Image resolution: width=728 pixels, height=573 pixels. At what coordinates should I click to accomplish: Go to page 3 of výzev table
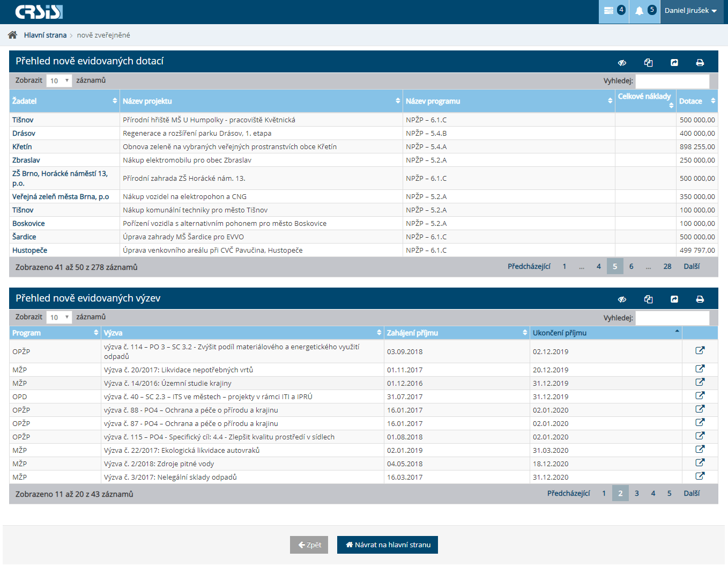636,494
